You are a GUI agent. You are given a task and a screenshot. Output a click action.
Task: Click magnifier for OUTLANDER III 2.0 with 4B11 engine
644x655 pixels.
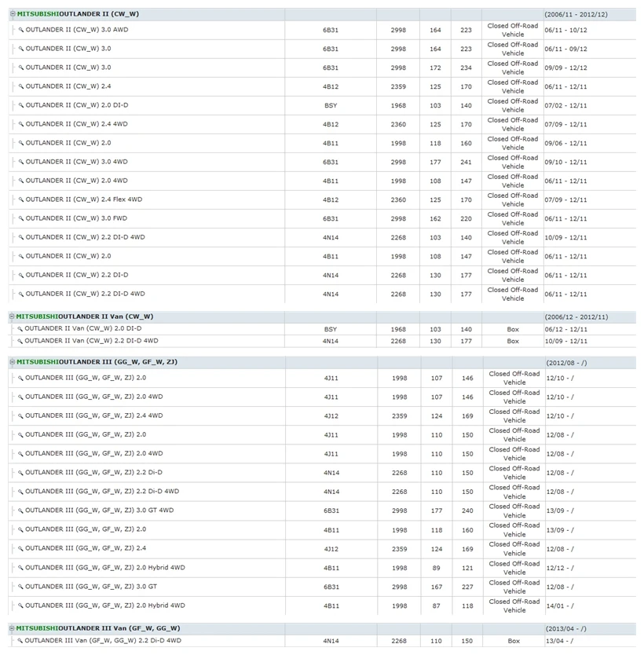pos(20,529)
